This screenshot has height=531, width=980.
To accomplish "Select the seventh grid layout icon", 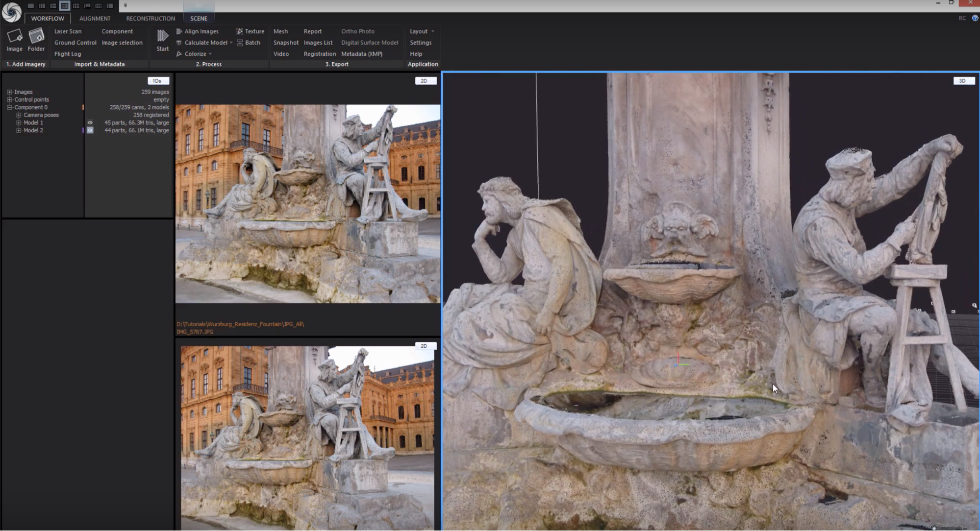I will point(99,5).
